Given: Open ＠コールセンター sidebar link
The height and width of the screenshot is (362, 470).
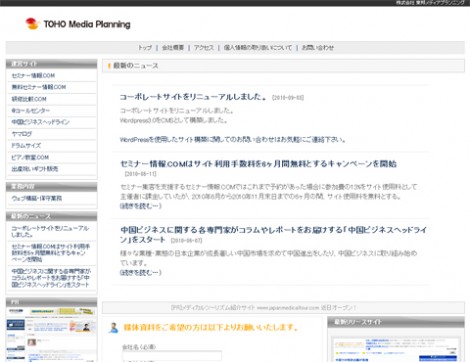Looking at the screenshot, I should tap(31, 110).
